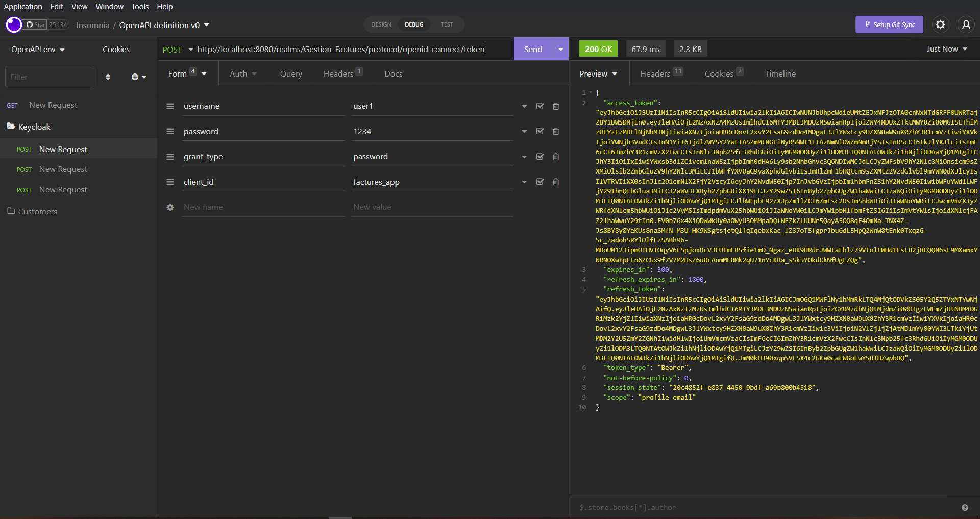Open the Preview mode dropdown
This screenshot has width=980, height=519.
pyautogui.click(x=598, y=73)
